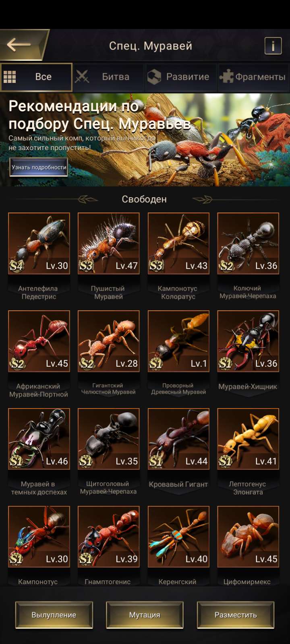
Task: Switch to the Все tab
Action: click(x=36, y=77)
